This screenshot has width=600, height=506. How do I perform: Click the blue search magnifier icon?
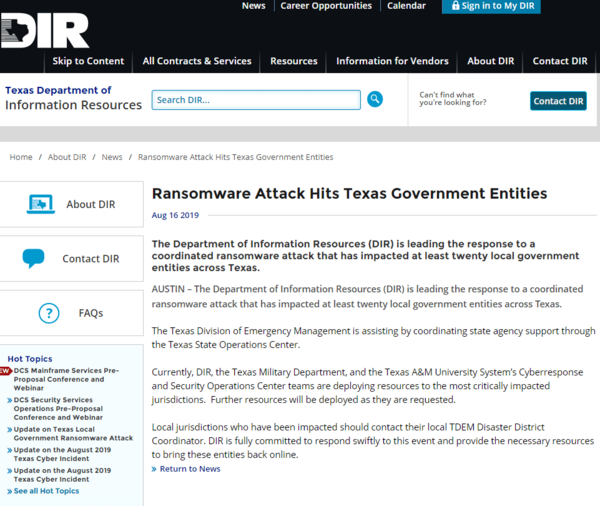(x=375, y=99)
